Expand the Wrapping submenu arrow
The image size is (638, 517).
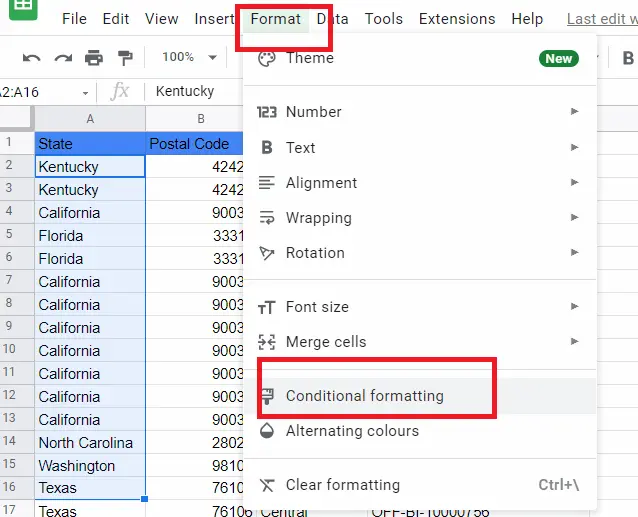(x=575, y=217)
